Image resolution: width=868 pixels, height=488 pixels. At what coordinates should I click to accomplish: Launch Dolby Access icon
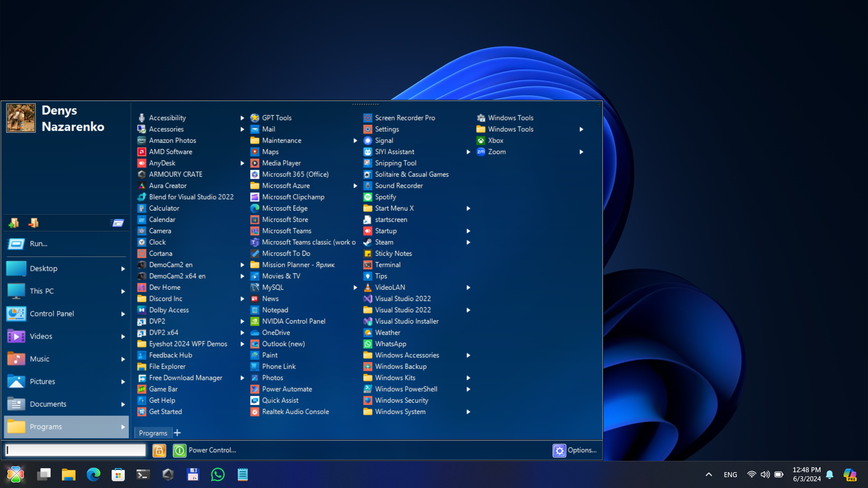pyautogui.click(x=142, y=310)
